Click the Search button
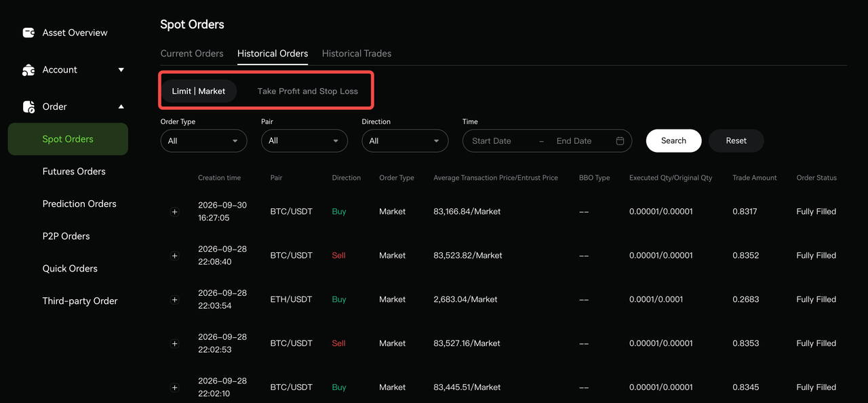The height and width of the screenshot is (403, 868). 673,141
